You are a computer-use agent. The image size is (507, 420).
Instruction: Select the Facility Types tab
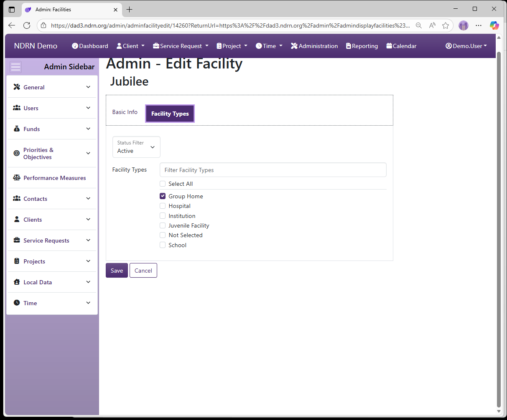(170, 114)
